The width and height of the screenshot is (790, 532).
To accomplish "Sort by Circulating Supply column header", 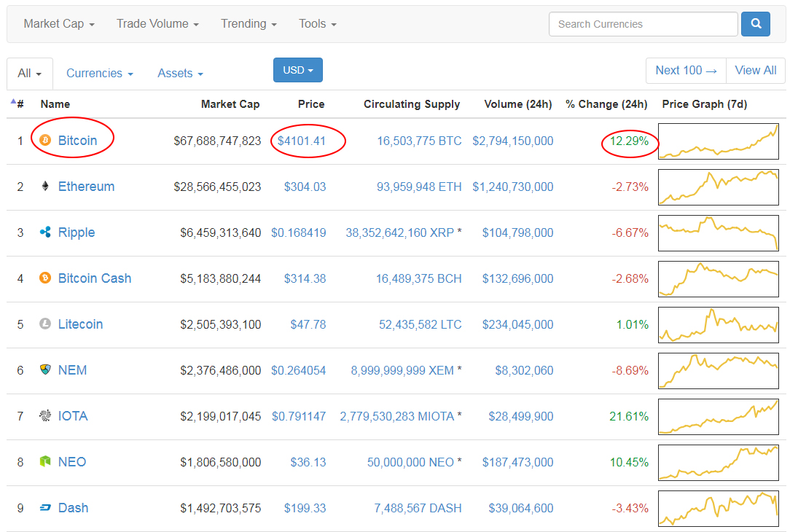I will pos(412,103).
